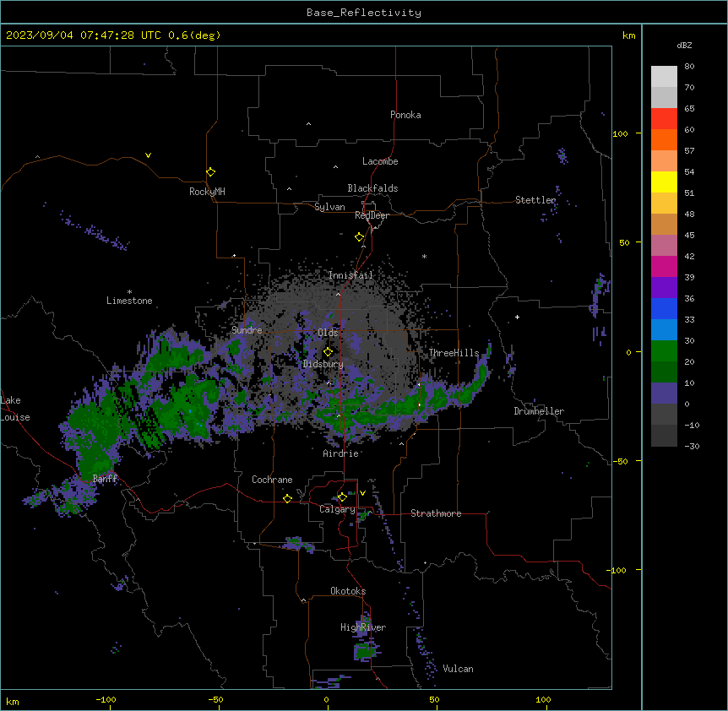Click the 80 dBZ legend value
728x711 pixels.
689,67
